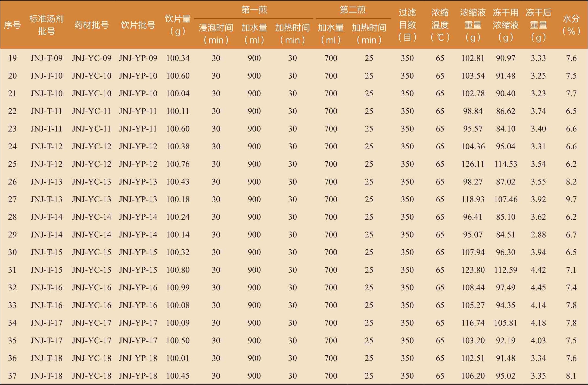The height and width of the screenshot is (385, 588).
Task: Select value 96.30 in row 30
Action: (505, 252)
